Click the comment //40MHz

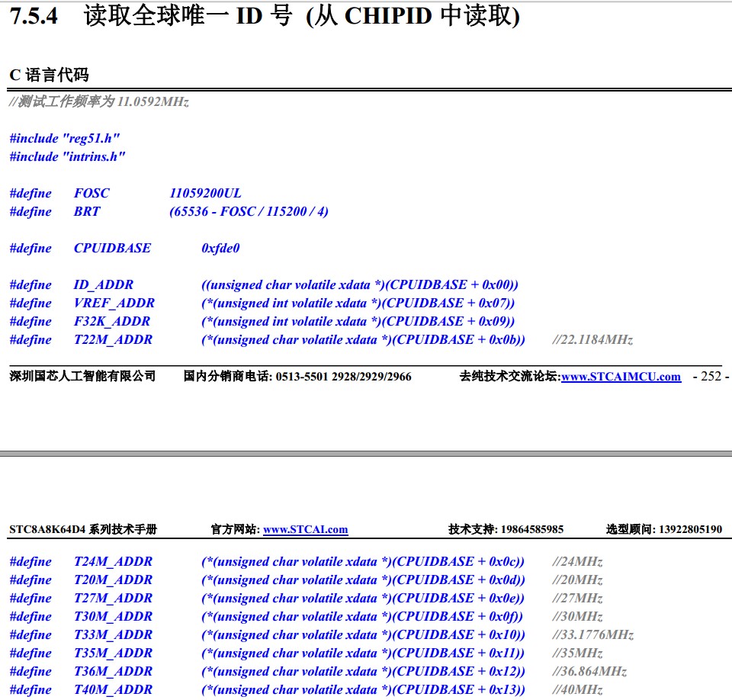click(577, 689)
